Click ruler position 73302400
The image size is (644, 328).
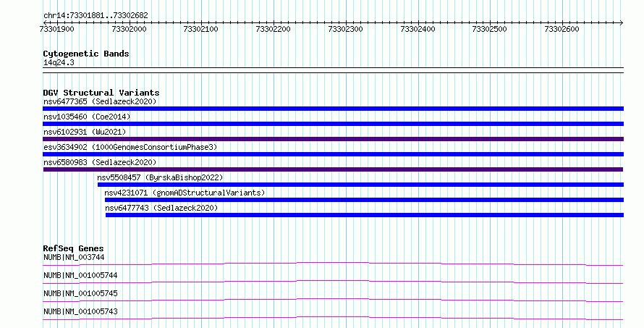(x=418, y=29)
